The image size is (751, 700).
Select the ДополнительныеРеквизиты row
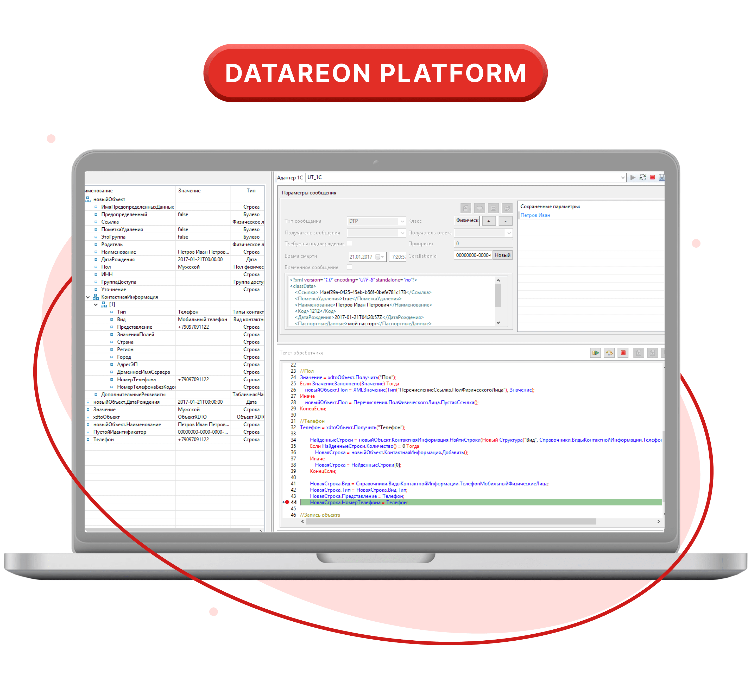(x=174, y=395)
